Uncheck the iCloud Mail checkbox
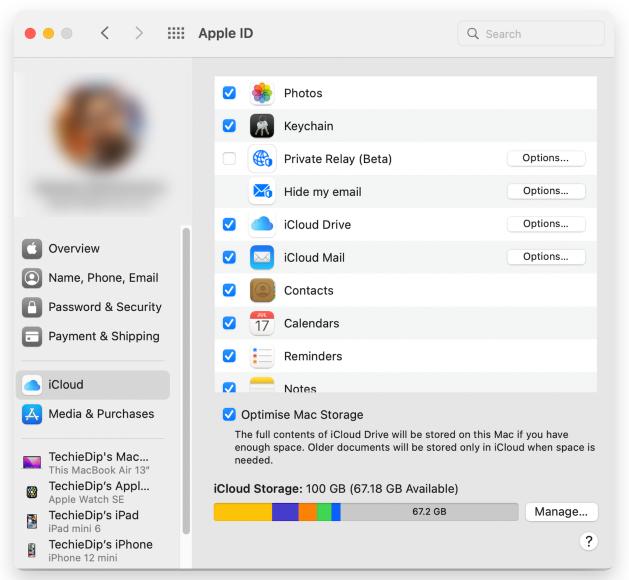This screenshot has width=629, height=580. click(x=229, y=258)
